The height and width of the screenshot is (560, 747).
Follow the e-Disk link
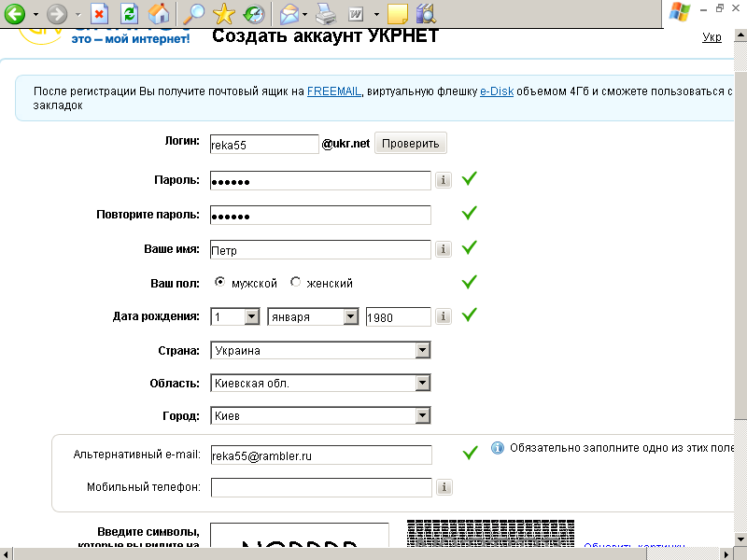[497, 91]
